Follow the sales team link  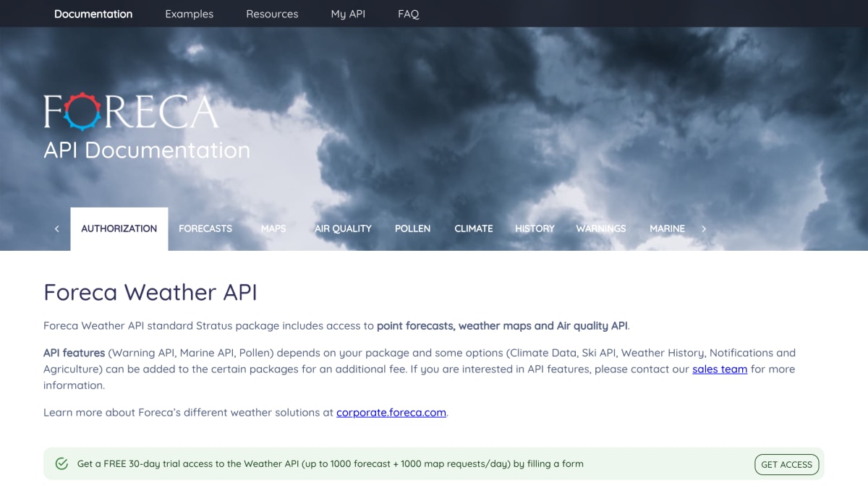tap(720, 369)
